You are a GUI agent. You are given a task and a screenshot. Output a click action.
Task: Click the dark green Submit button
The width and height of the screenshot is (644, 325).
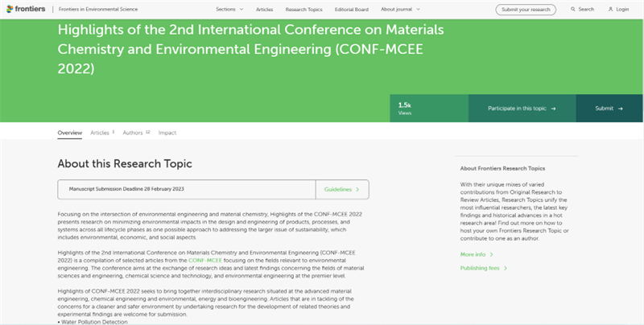(x=609, y=109)
